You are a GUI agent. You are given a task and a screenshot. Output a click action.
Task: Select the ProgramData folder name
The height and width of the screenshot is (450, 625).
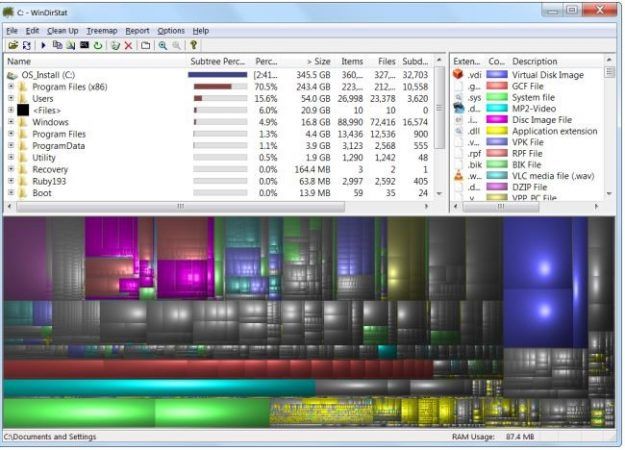coord(59,146)
